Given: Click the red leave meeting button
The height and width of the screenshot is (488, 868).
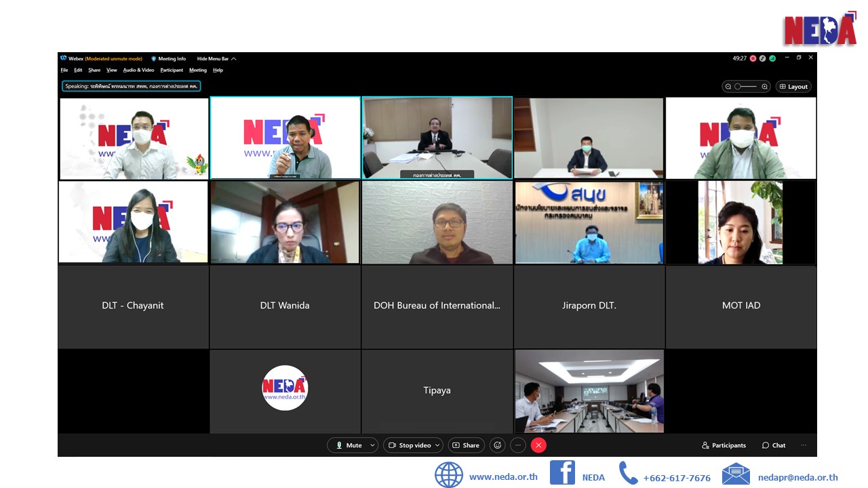Looking at the screenshot, I should pos(538,445).
